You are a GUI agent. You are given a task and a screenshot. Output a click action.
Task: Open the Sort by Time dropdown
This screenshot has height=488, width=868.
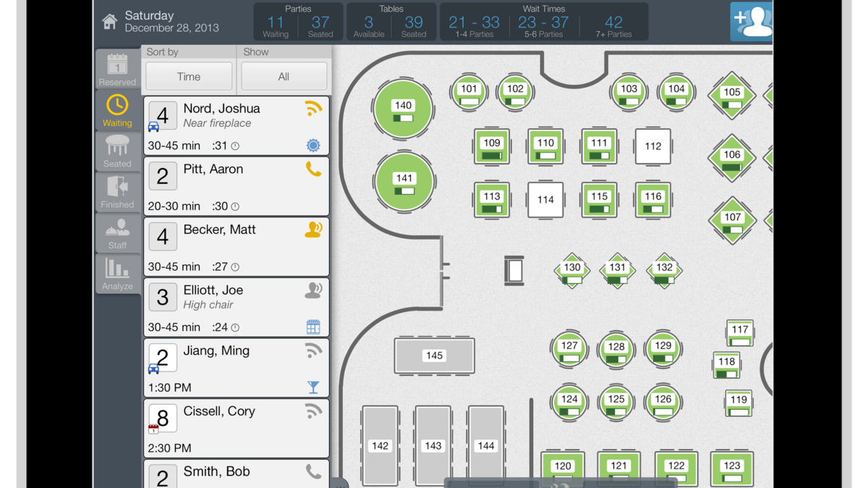188,76
